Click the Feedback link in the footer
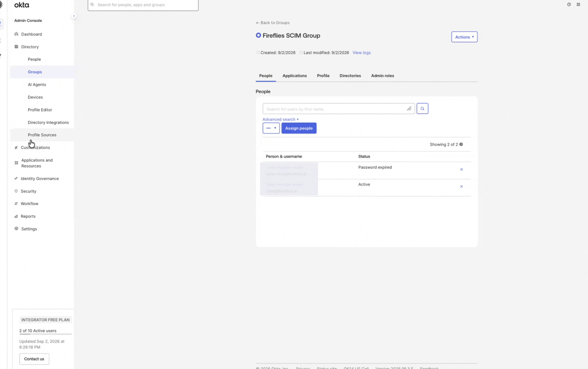Screen dimensions: 588x369 [x=429, y=367]
